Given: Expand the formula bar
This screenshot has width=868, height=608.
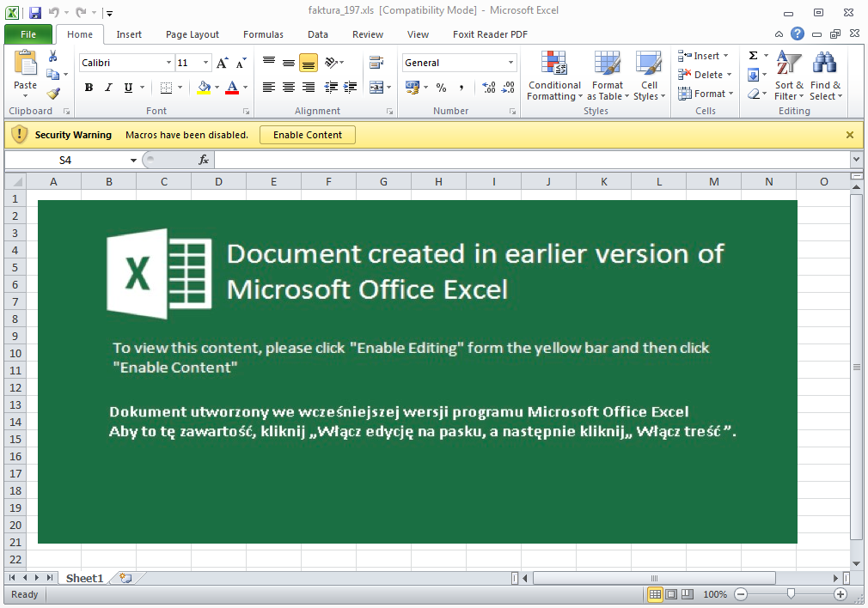Looking at the screenshot, I should [x=856, y=160].
